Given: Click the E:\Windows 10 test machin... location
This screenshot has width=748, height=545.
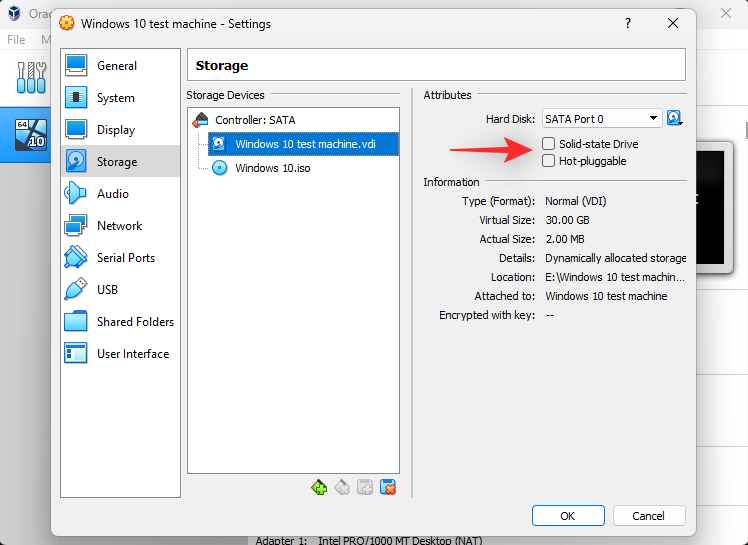Looking at the screenshot, I should coord(615,277).
